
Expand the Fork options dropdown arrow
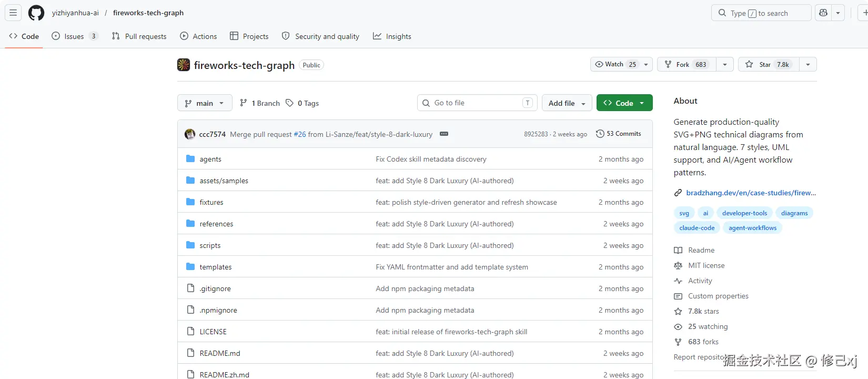[725, 64]
